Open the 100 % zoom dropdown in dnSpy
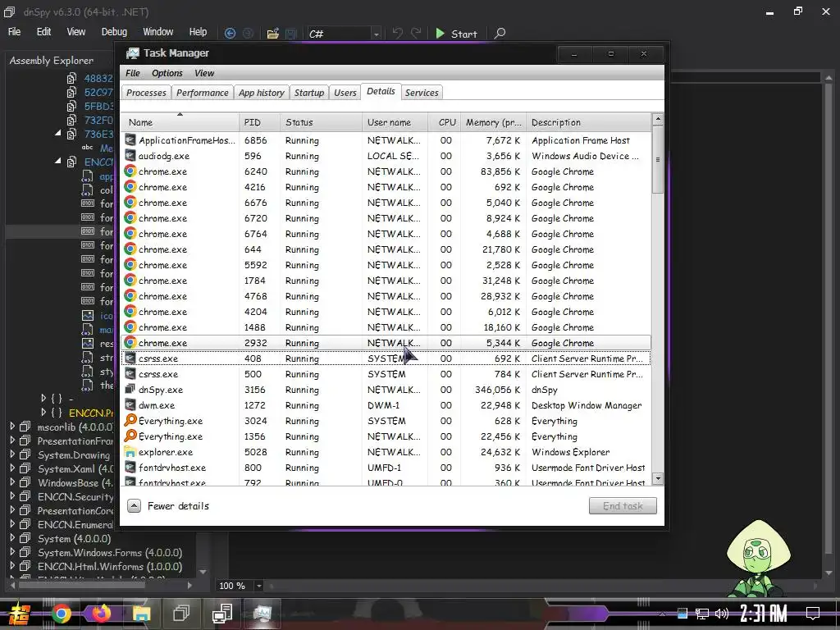Image resolution: width=840 pixels, height=630 pixels. 258,586
